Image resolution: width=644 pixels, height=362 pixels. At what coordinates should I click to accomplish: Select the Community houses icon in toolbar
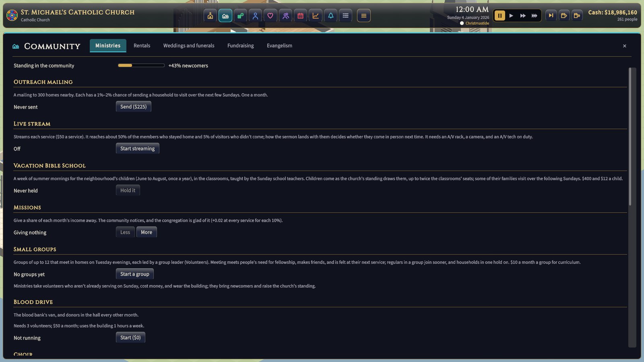pyautogui.click(x=225, y=16)
